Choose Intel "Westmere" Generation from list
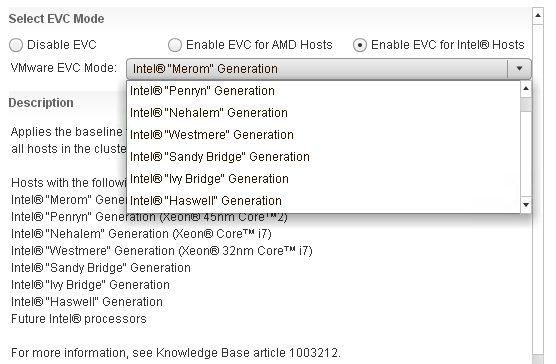This screenshot has height=364, width=556. coord(323,135)
